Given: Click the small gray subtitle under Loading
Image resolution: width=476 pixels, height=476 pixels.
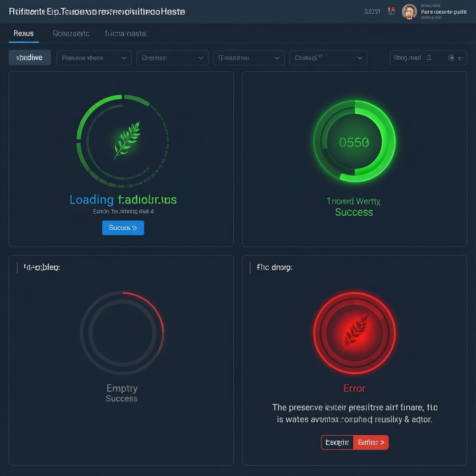Looking at the screenshot, I should click(123, 211).
